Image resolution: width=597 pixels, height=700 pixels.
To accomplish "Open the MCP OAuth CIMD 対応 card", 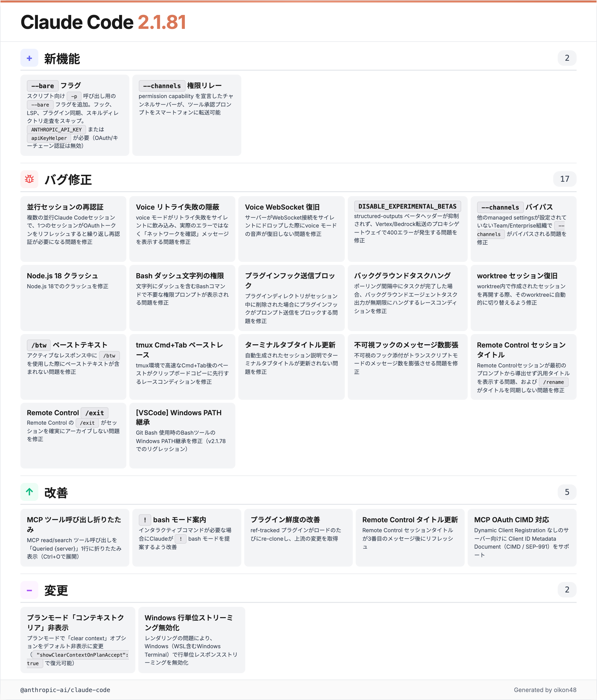I will [522, 537].
